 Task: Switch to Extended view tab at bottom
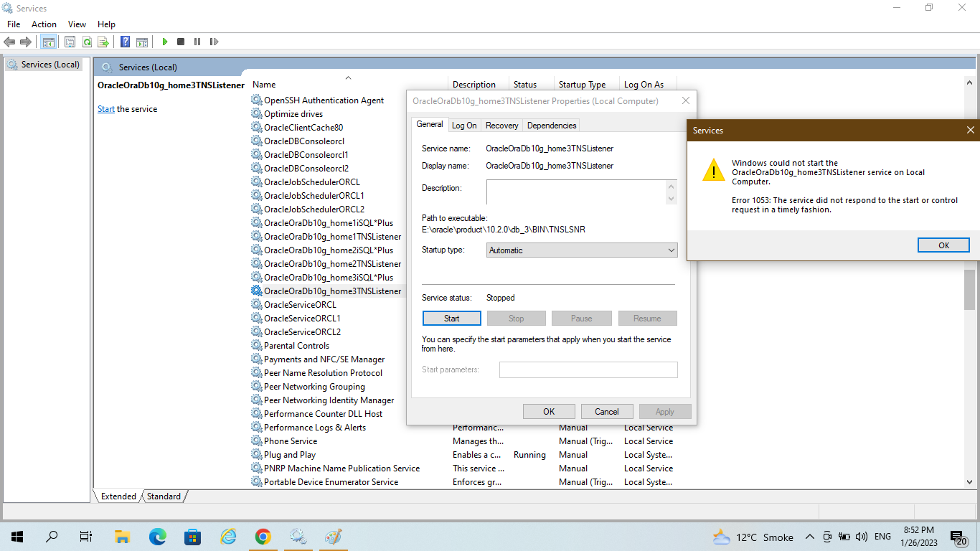(x=118, y=496)
